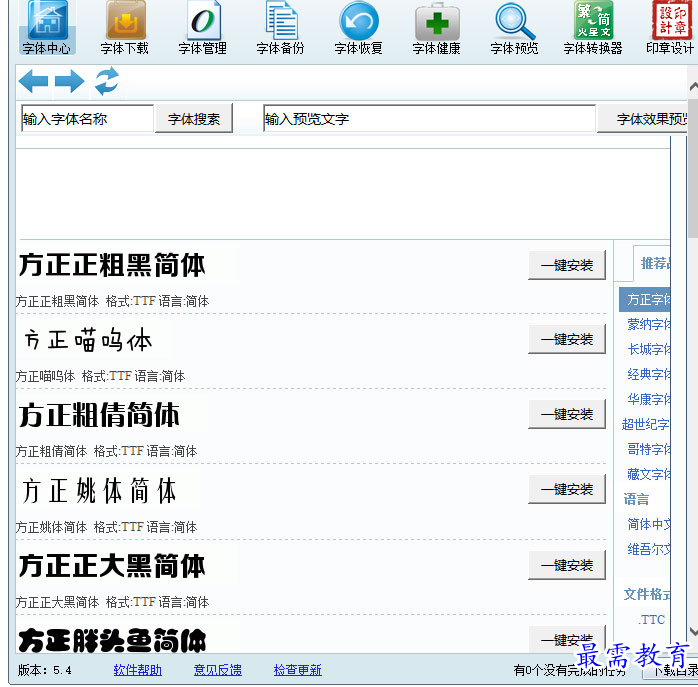Click the 方正粗倩简体 格式:TTF description text

[106, 451]
